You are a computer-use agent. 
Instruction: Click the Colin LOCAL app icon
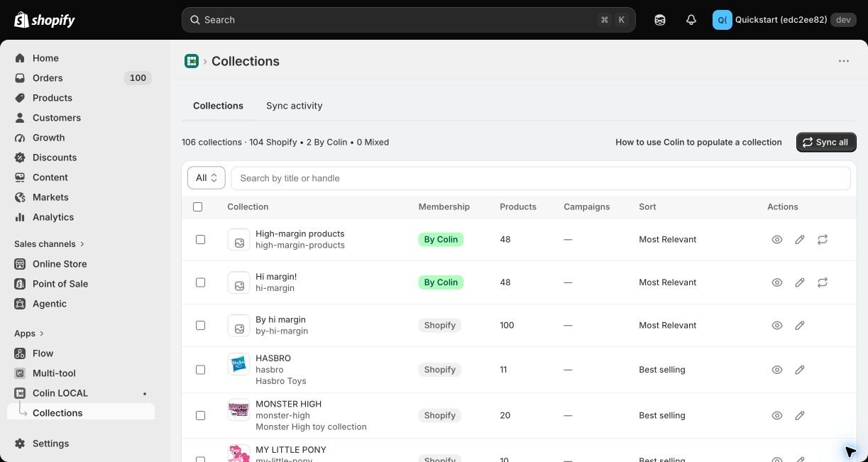click(20, 393)
